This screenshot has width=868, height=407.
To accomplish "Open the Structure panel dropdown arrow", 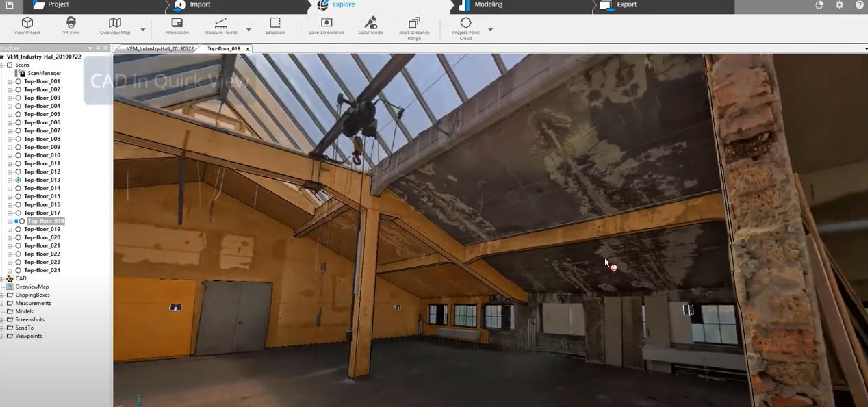I will point(90,48).
